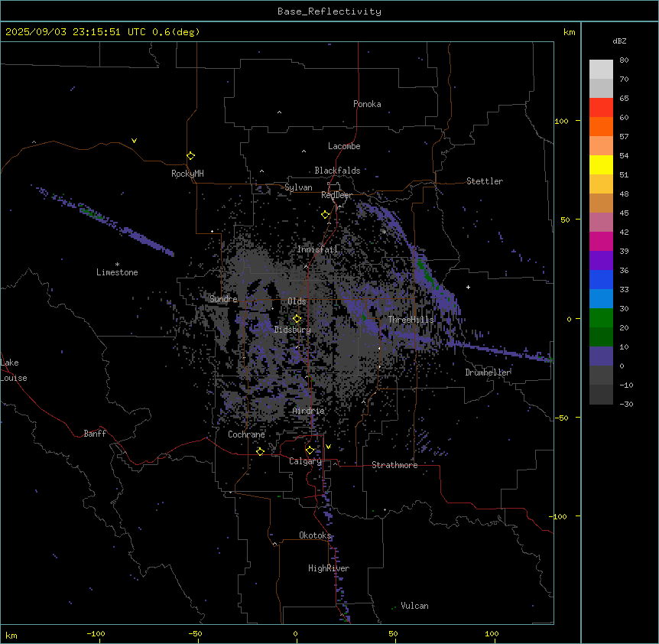Click the km unit label at top right
Screen dimensions: 659x644
pyautogui.click(x=569, y=32)
